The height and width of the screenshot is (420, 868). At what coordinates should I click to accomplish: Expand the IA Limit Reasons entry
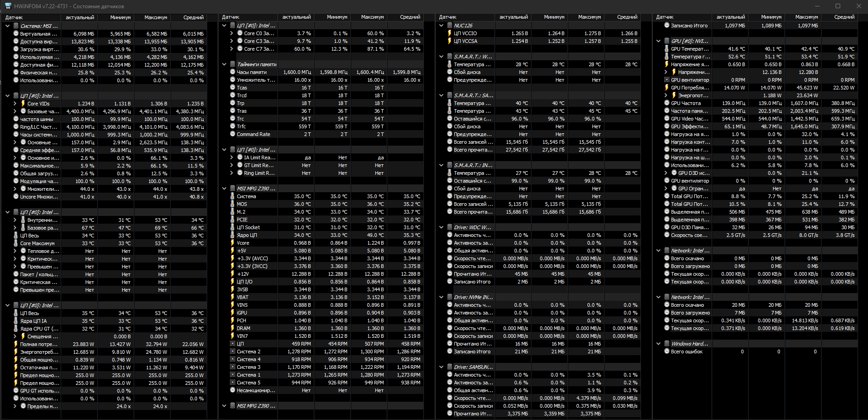(232, 157)
